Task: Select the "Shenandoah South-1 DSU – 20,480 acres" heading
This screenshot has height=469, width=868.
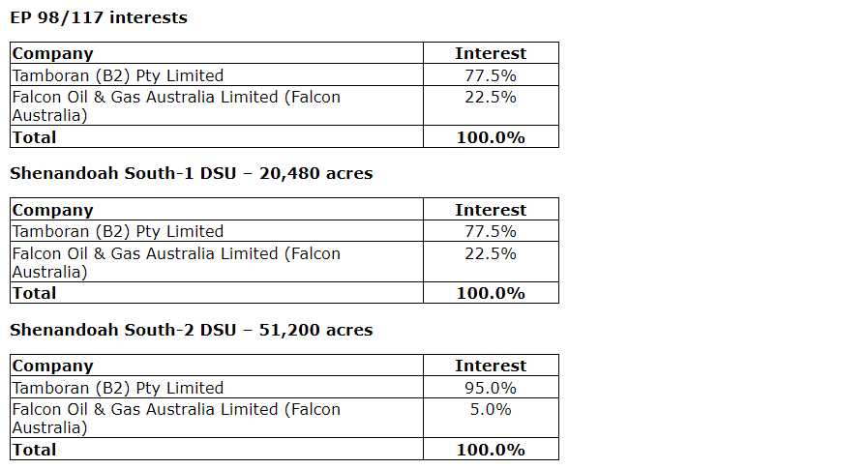Action: [191, 174]
